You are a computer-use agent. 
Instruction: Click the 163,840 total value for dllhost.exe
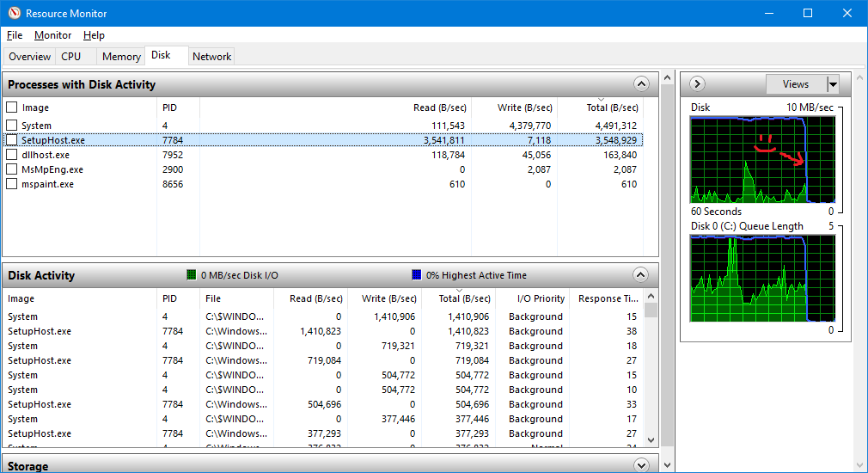coord(620,155)
